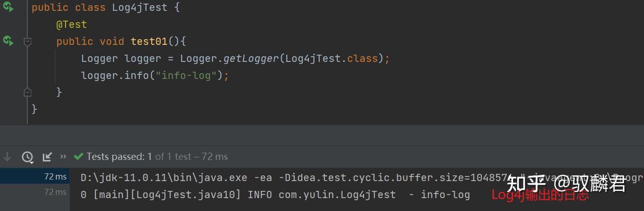Viewport: 644px width, 211px height.
Task: Click the getLogger method call
Action: click(251, 58)
